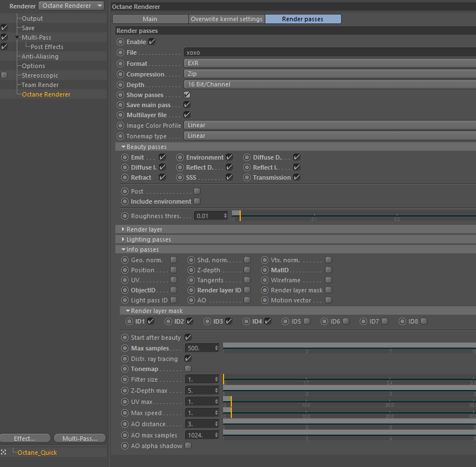
Task: Check the ID5 render layer mask
Action: 307,321
